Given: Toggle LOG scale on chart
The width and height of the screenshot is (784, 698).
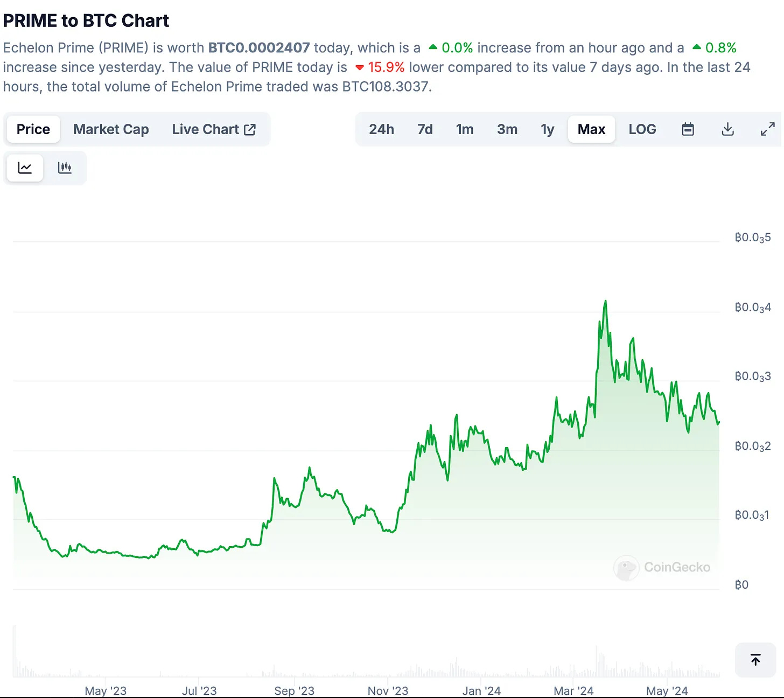Looking at the screenshot, I should point(642,129).
